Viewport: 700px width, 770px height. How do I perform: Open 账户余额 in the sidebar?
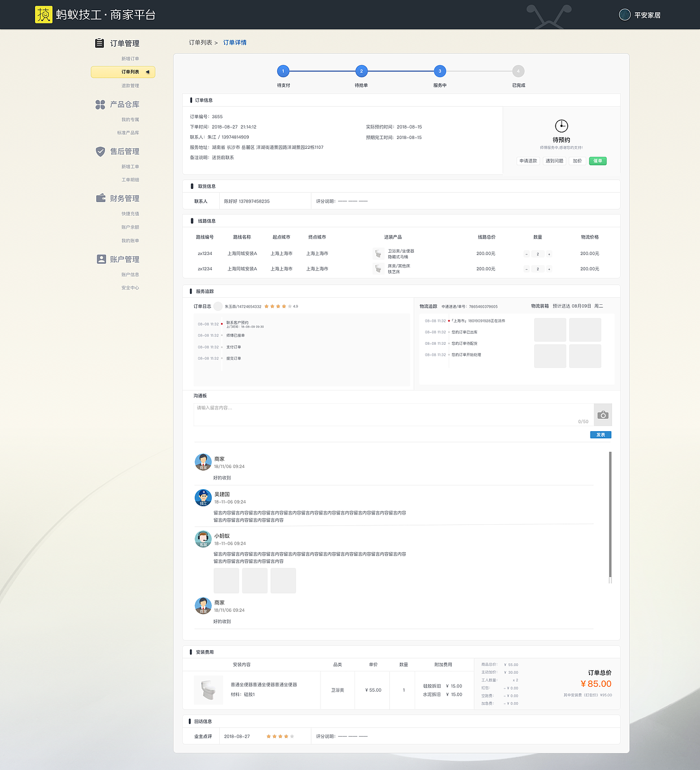[130, 227]
